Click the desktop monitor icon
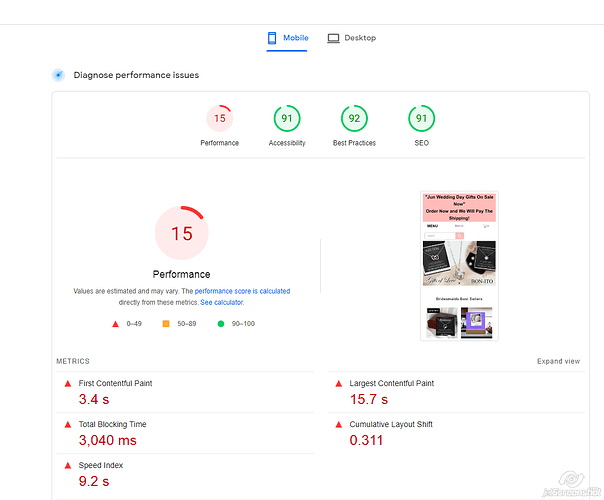 [x=333, y=38]
